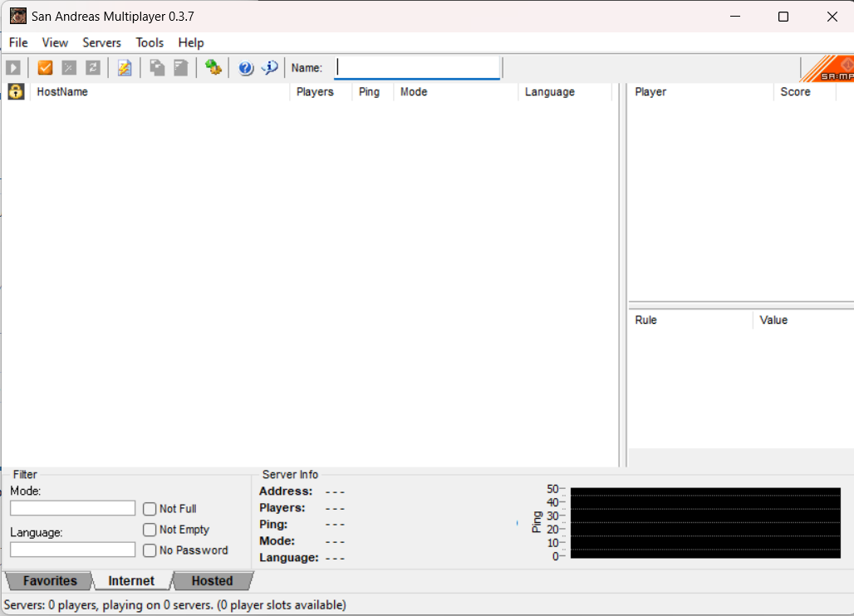Open the Server Properties toolbar icon
The image size is (854, 616).
pyautogui.click(x=181, y=68)
